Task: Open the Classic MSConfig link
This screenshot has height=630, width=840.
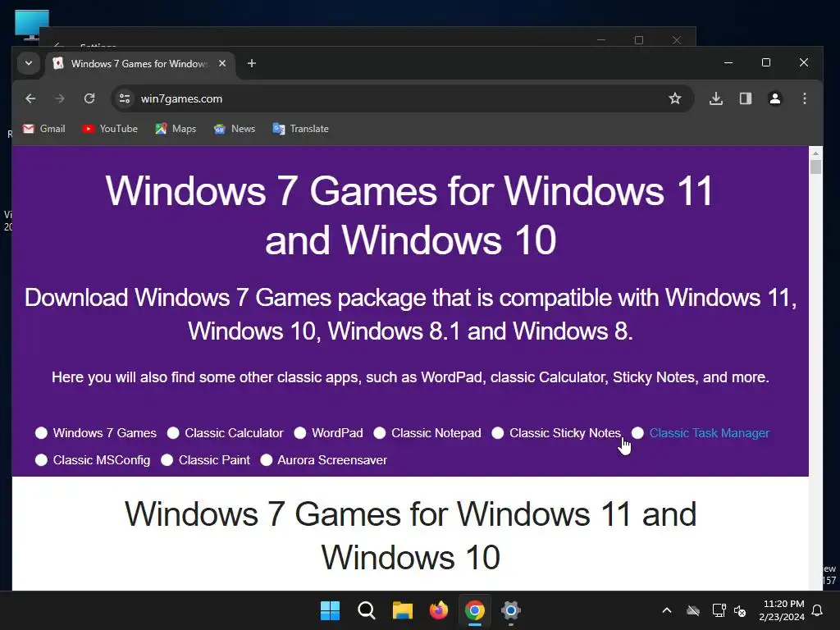Action: [101, 460]
